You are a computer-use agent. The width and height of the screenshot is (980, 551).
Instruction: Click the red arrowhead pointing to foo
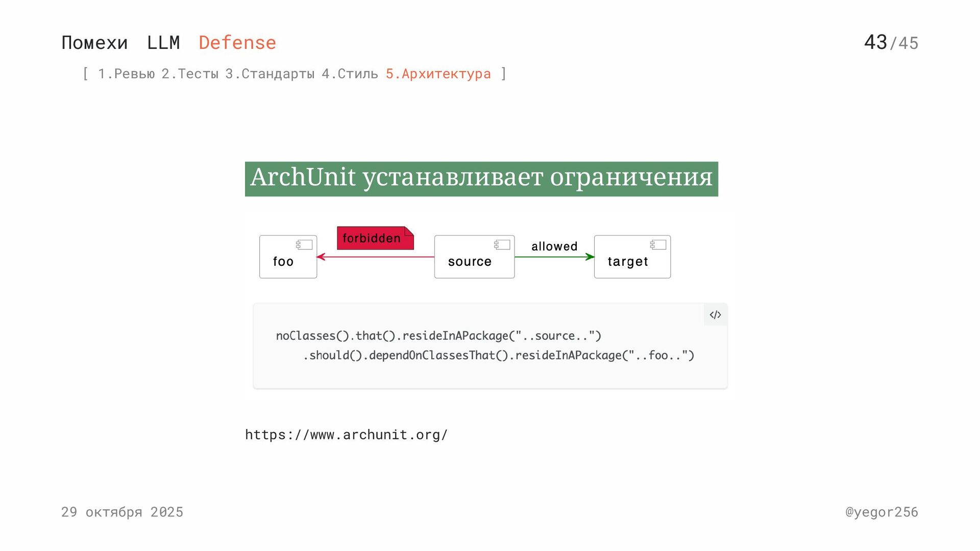[321, 257]
